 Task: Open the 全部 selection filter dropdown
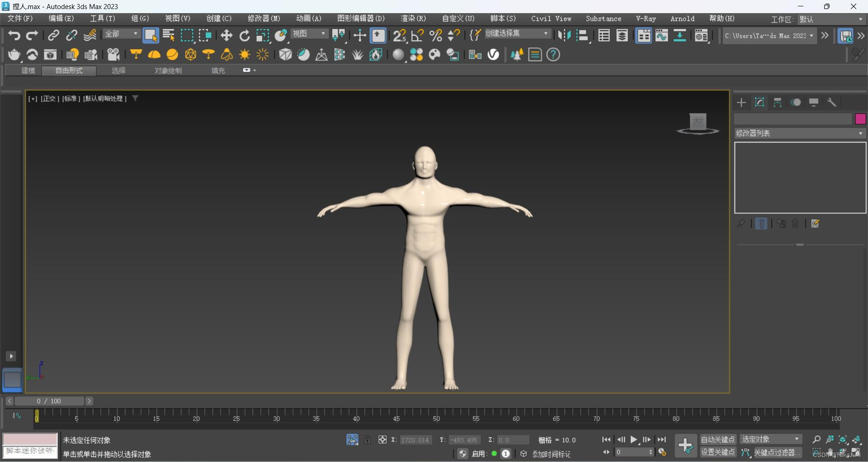tap(121, 34)
